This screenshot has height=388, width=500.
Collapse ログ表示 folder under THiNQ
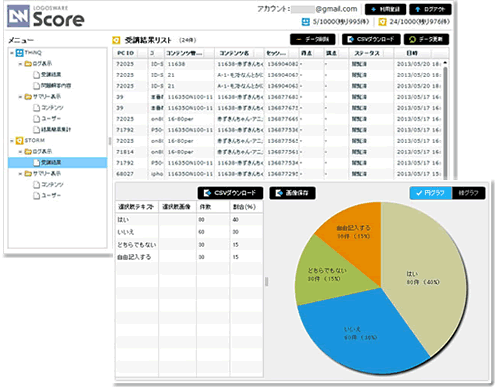pyautogui.click(x=20, y=64)
